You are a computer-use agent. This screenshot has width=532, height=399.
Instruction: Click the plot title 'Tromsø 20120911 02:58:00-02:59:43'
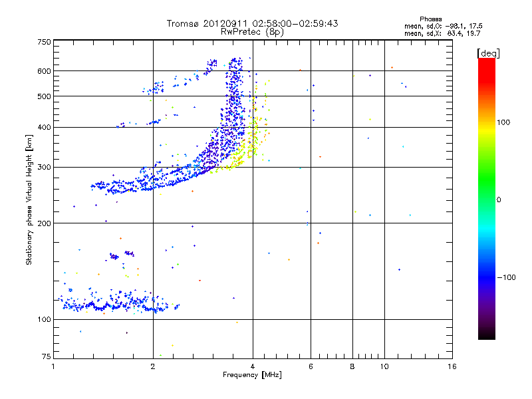click(x=252, y=23)
